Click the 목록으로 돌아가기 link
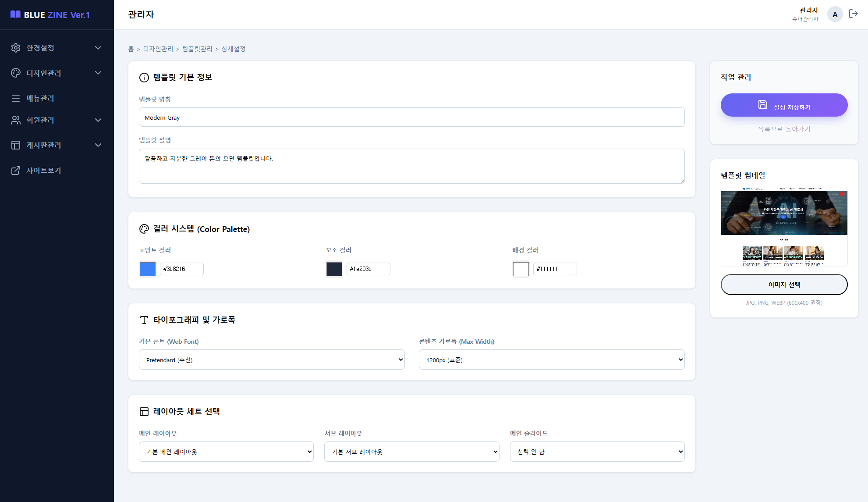 [784, 129]
